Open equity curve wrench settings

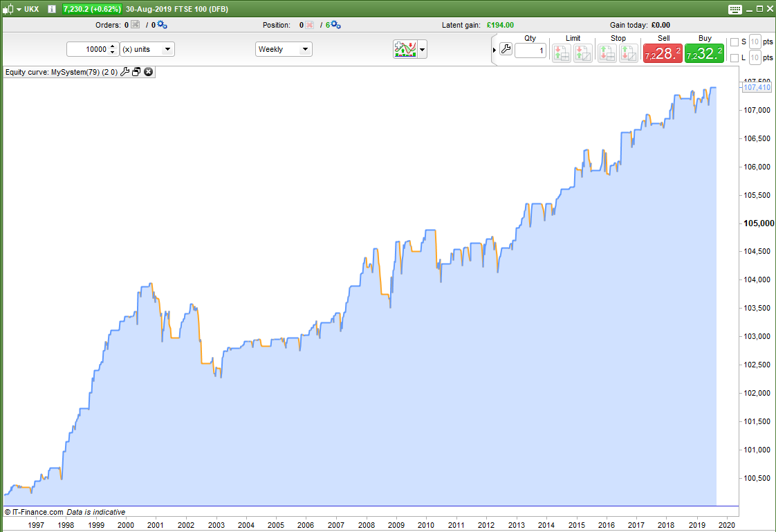(x=124, y=72)
